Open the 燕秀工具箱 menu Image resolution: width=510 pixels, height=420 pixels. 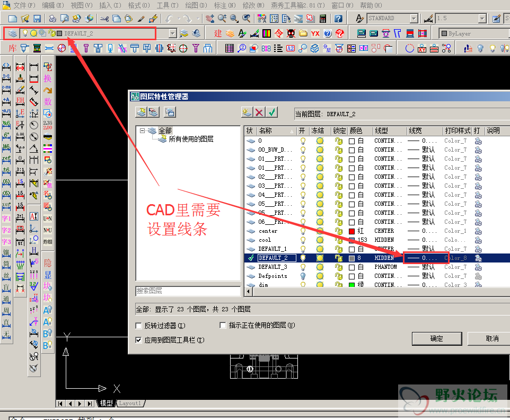coord(298,5)
